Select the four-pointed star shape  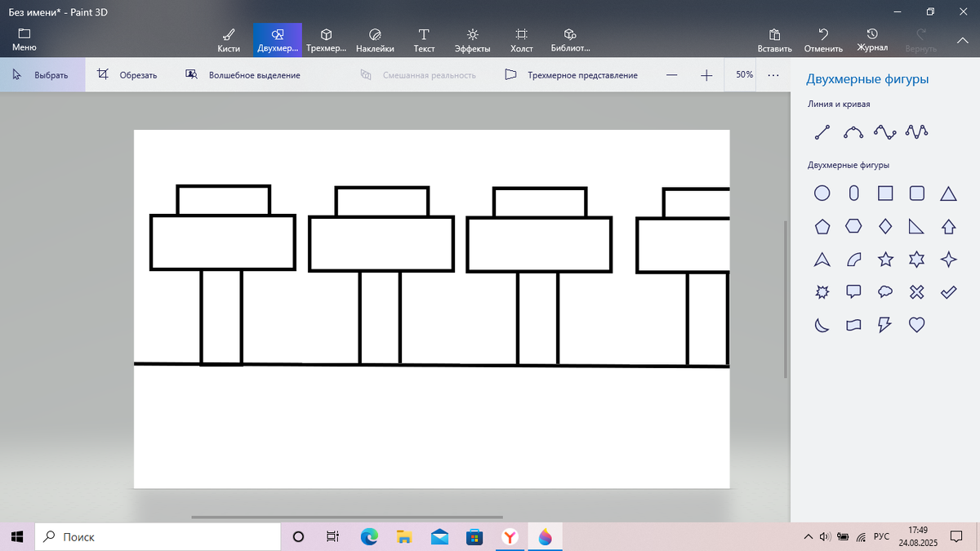[948, 260]
